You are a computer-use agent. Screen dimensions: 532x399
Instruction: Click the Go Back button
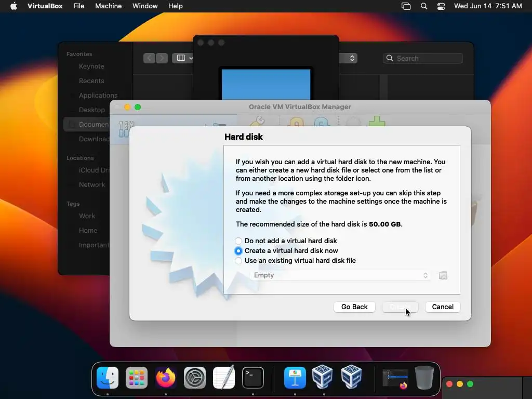pyautogui.click(x=354, y=307)
